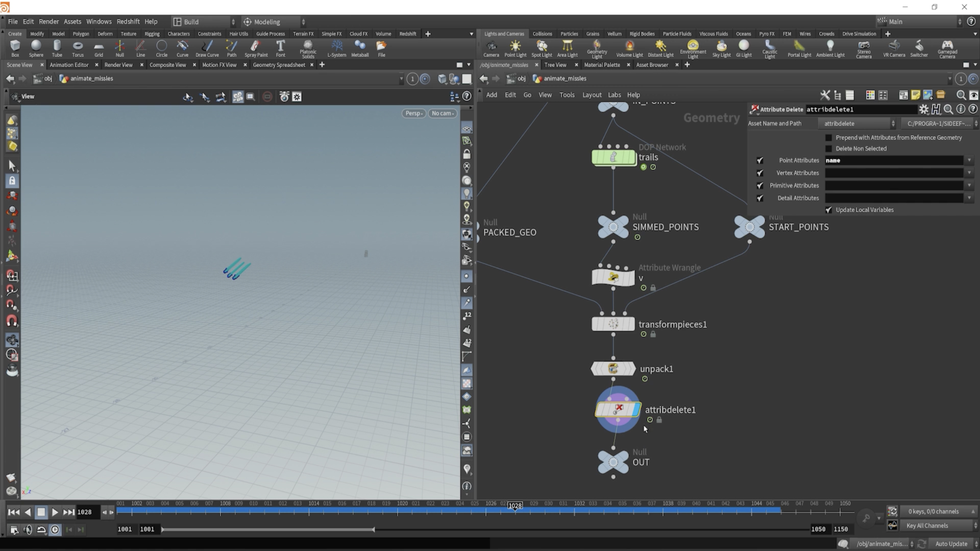Select the Torus shelf tool

[78, 48]
